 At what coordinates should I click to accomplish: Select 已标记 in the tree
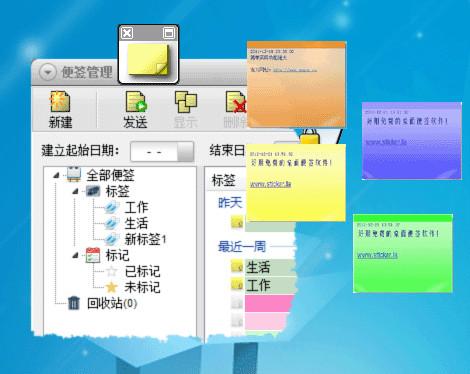point(142,271)
